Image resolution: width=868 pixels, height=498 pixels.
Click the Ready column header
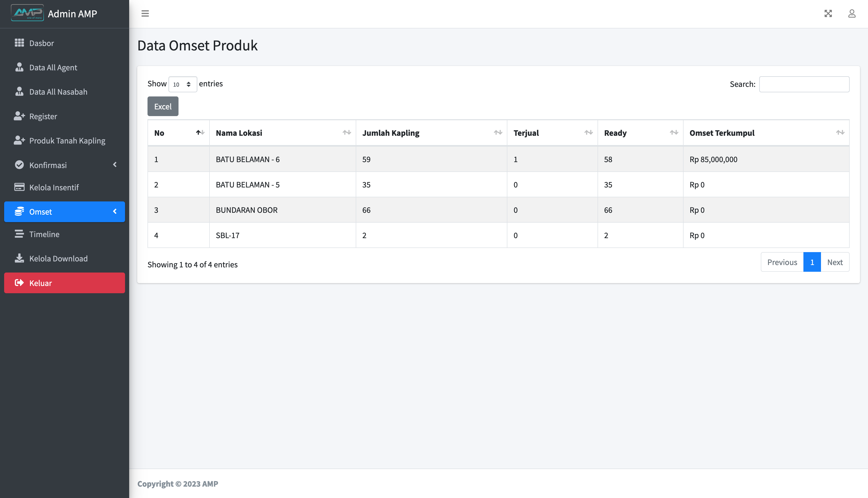click(640, 133)
